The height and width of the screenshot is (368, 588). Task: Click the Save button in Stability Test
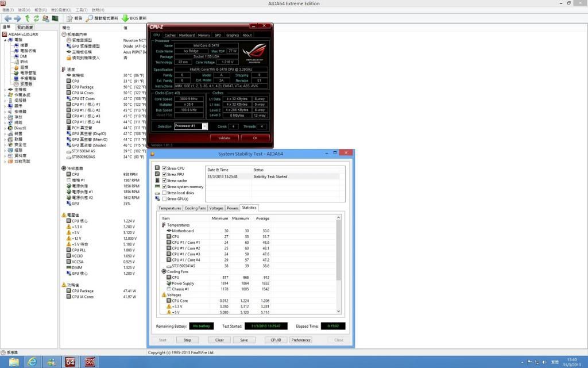coord(244,340)
